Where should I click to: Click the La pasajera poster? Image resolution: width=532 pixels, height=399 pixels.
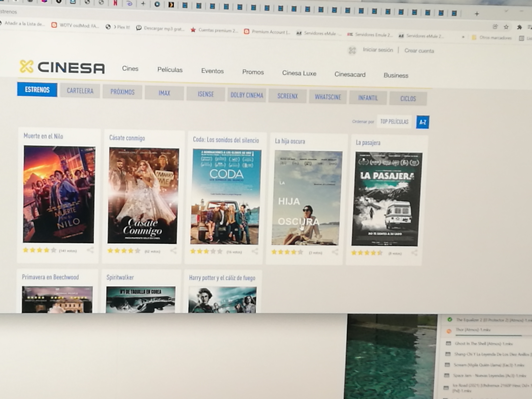point(387,199)
